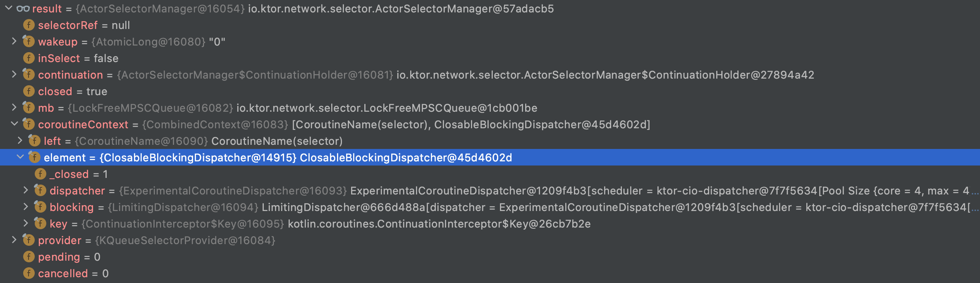Expand the wakeup AtomicLong node
This screenshot has width=980, height=283.
[14, 41]
